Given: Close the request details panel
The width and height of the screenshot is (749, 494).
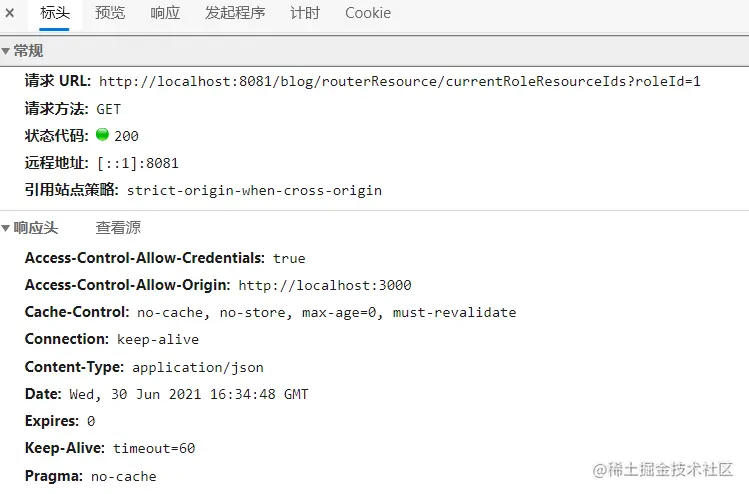Looking at the screenshot, I should point(10,13).
